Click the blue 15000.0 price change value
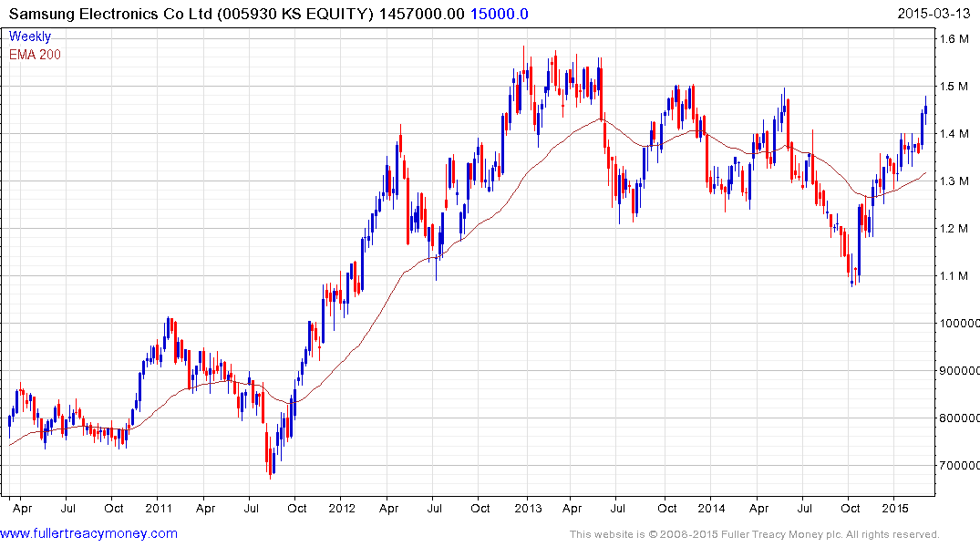 499,14
